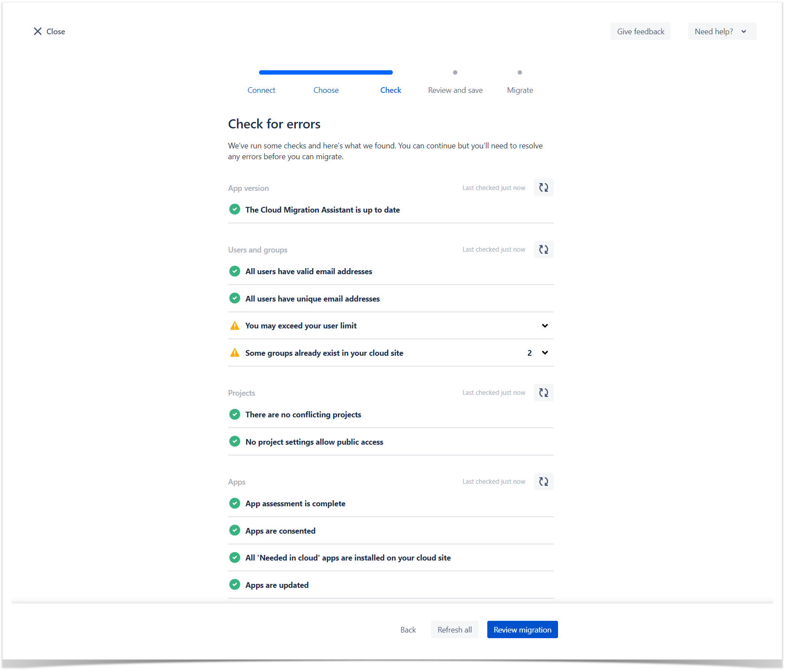Open the Need help? dropdown
The width and height of the screenshot is (788, 672).
click(x=722, y=31)
